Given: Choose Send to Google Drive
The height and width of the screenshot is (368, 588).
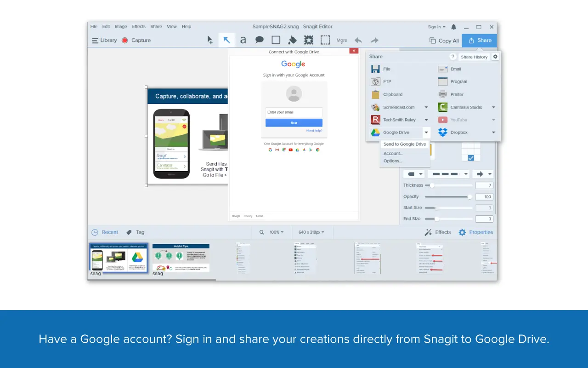Looking at the screenshot, I should [405, 144].
